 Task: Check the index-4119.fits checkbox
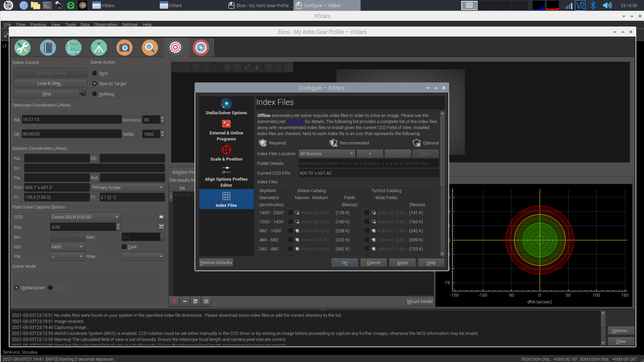coord(367,213)
